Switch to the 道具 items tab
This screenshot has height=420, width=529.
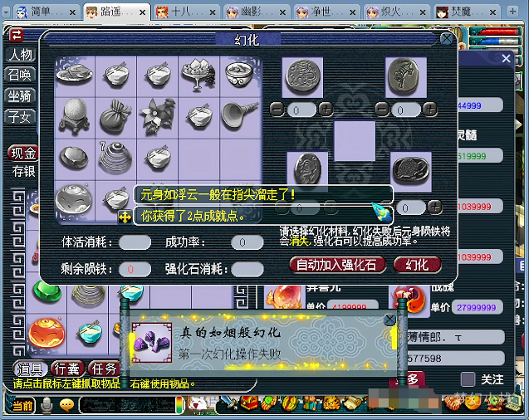coord(30,369)
